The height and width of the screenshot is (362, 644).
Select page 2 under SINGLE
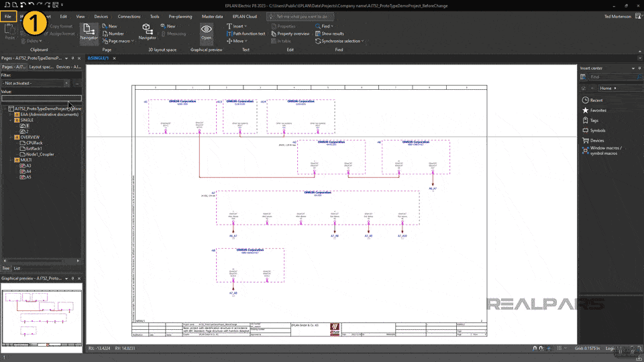[27, 132]
